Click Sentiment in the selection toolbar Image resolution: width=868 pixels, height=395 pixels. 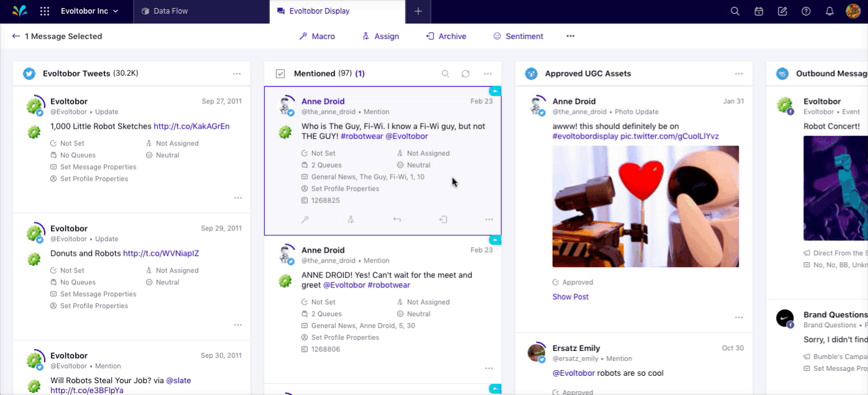518,36
